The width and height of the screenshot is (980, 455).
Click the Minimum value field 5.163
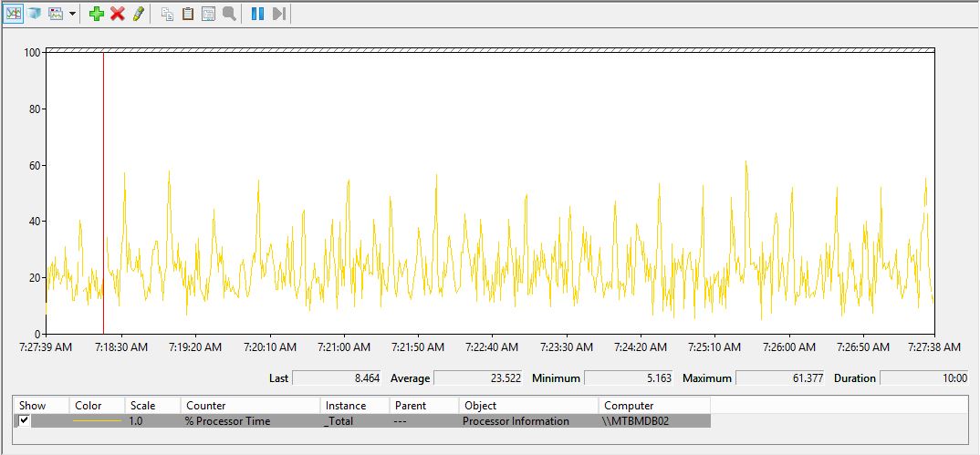click(x=629, y=378)
